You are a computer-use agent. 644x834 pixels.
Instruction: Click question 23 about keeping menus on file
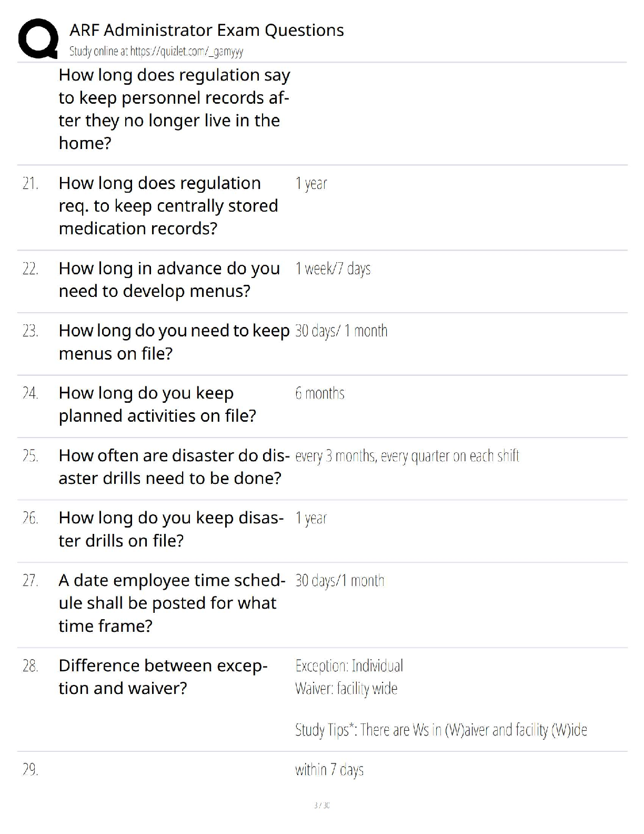pyautogui.click(x=174, y=342)
